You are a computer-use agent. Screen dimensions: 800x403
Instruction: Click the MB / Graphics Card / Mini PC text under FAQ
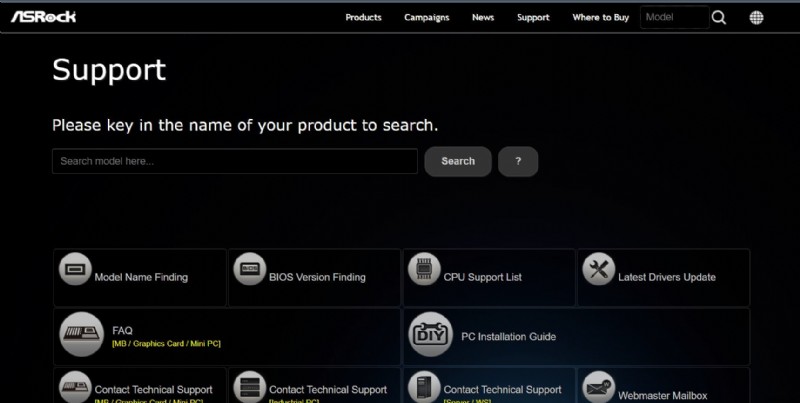pyautogui.click(x=166, y=344)
